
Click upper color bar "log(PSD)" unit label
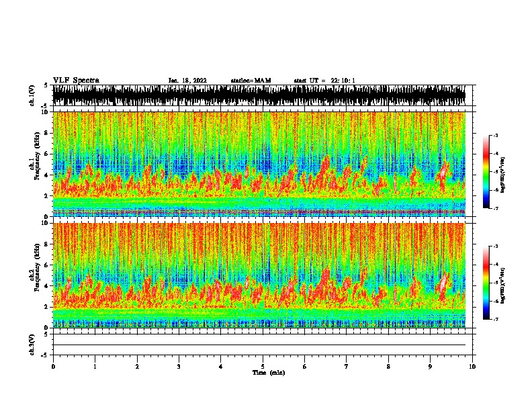[x=503, y=175]
